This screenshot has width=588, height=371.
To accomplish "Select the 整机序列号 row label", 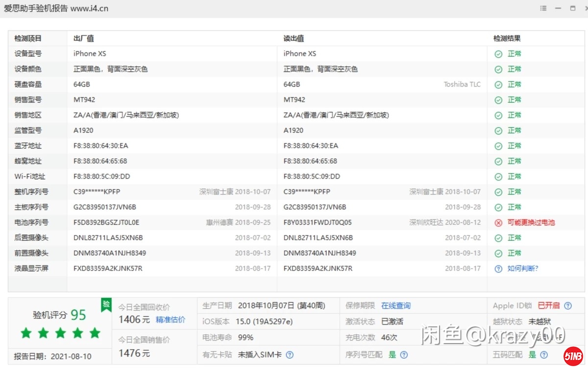I will pos(31,192).
